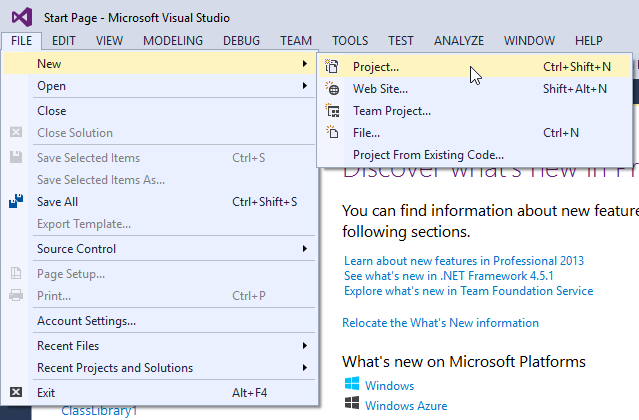Open the WINDOW menu

click(x=529, y=41)
